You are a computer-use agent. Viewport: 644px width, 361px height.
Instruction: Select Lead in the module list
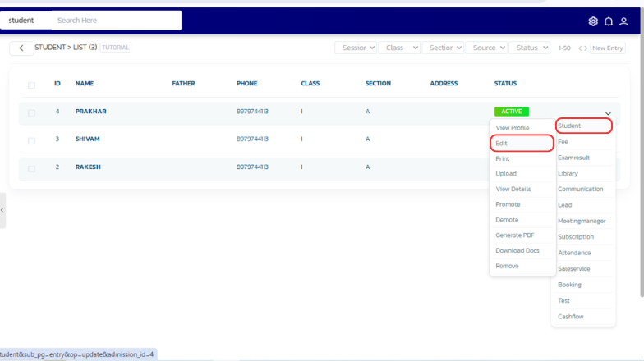click(565, 205)
